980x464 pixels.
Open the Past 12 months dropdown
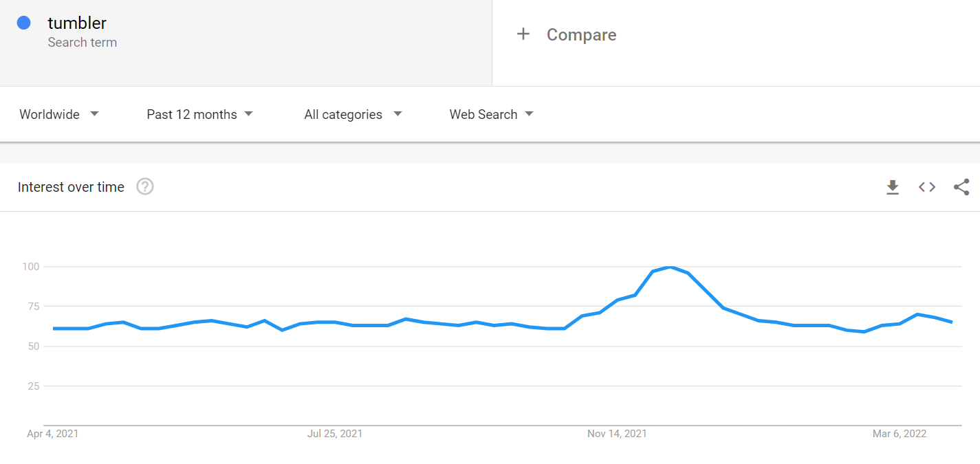pyautogui.click(x=200, y=115)
